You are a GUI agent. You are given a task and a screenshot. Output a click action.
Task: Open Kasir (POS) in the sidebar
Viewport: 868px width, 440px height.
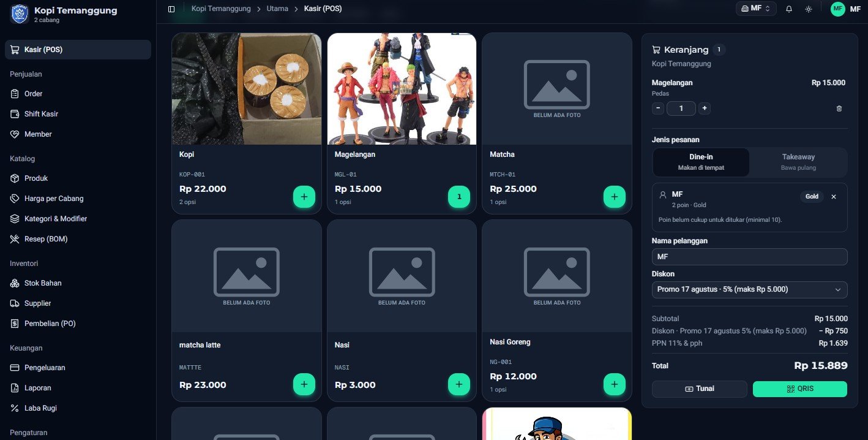[78, 50]
